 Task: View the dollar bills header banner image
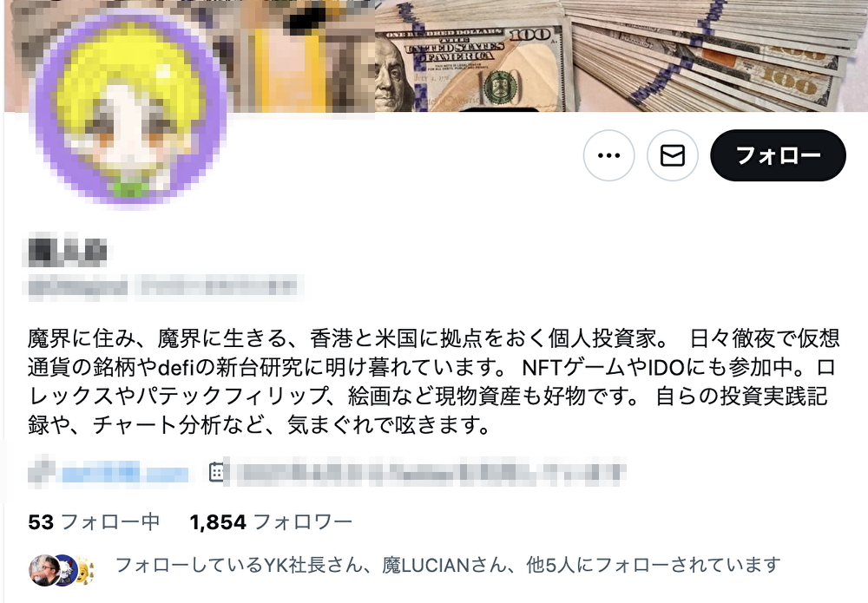click(620, 56)
